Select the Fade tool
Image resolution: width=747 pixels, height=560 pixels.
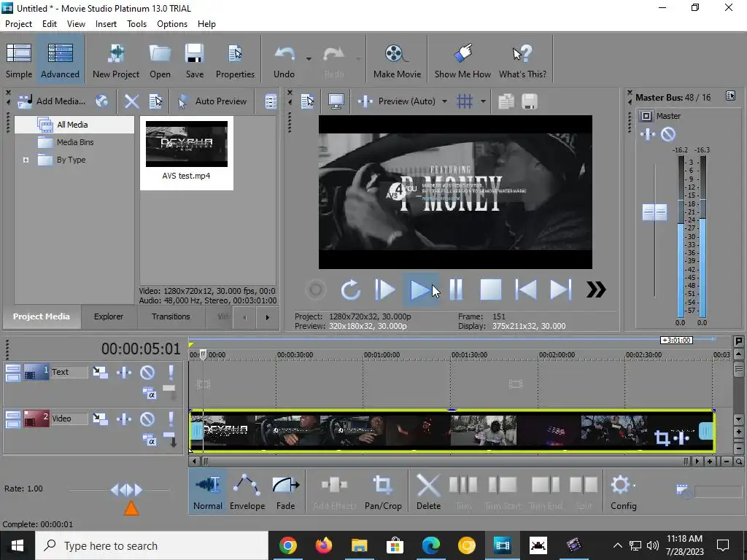coord(286,491)
